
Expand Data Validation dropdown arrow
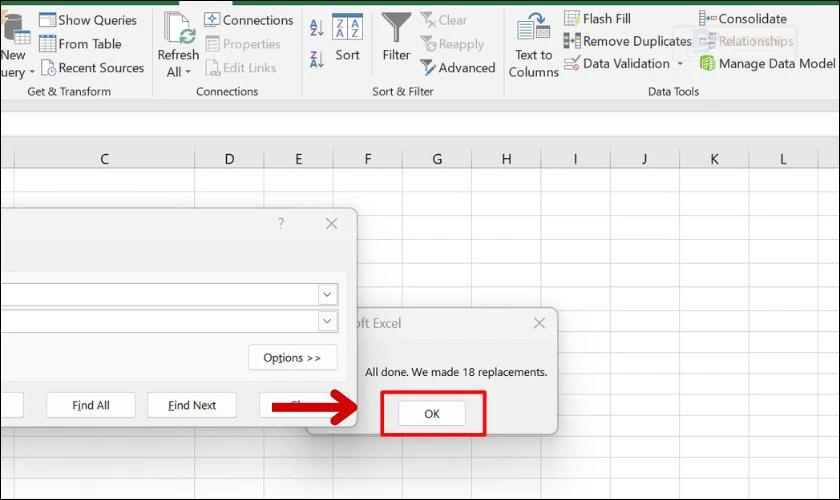[680, 64]
